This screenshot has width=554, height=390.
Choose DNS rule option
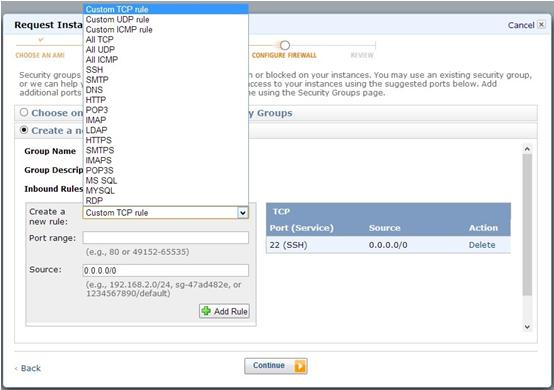[x=166, y=90]
